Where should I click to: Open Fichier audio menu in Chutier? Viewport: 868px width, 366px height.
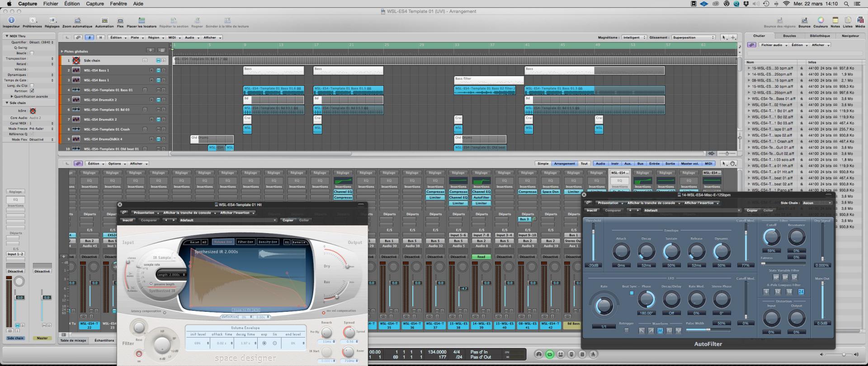774,45
